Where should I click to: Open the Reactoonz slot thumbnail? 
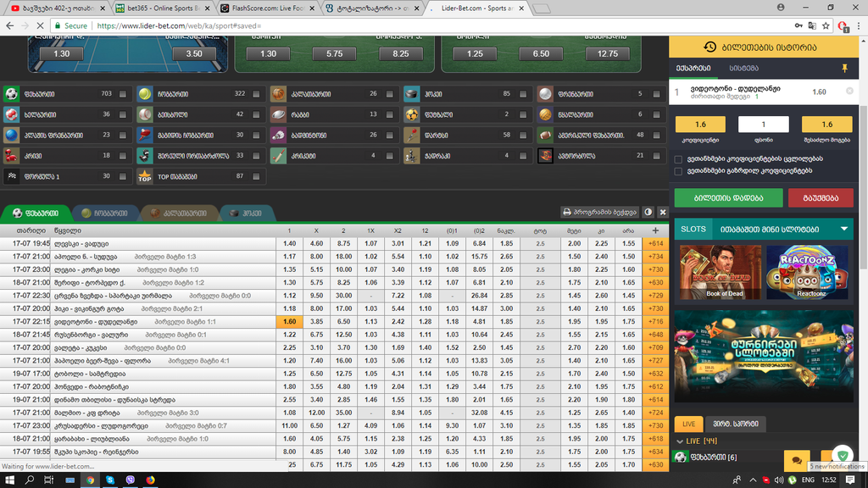click(807, 272)
